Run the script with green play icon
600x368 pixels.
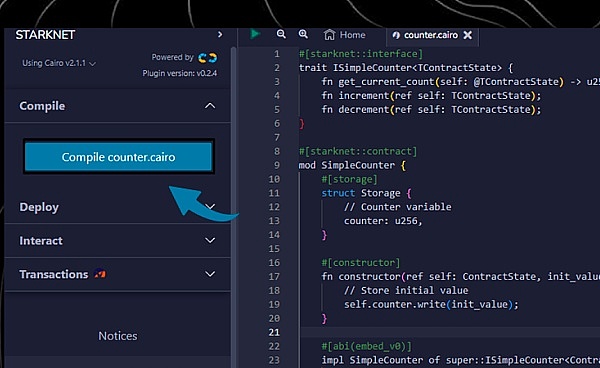tap(255, 34)
